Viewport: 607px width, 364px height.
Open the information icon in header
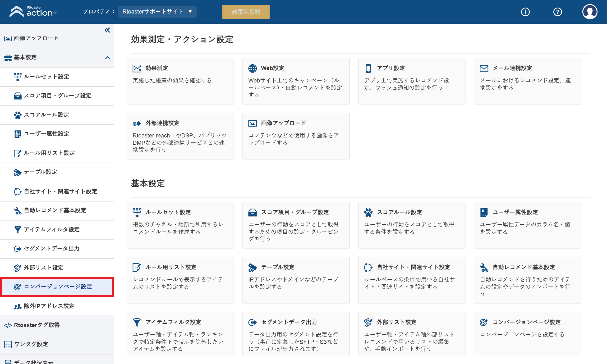tap(525, 12)
